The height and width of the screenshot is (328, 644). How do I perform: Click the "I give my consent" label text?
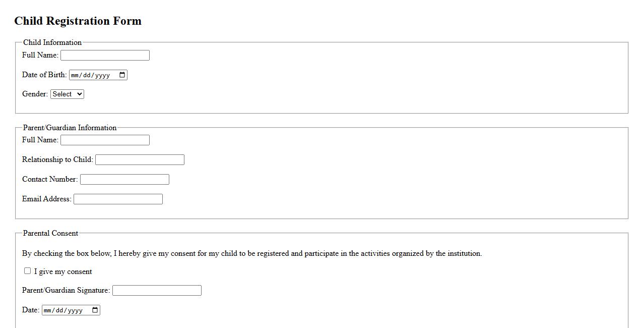coord(63,272)
